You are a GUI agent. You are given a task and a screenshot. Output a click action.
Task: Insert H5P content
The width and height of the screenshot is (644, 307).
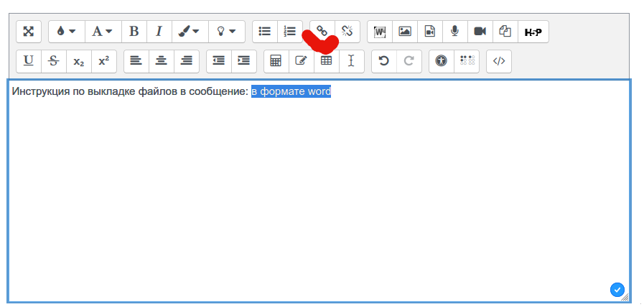click(533, 32)
